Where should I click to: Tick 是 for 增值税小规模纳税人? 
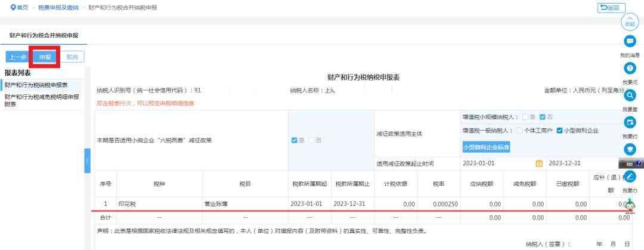pyautogui.click(x=525, y=116)
